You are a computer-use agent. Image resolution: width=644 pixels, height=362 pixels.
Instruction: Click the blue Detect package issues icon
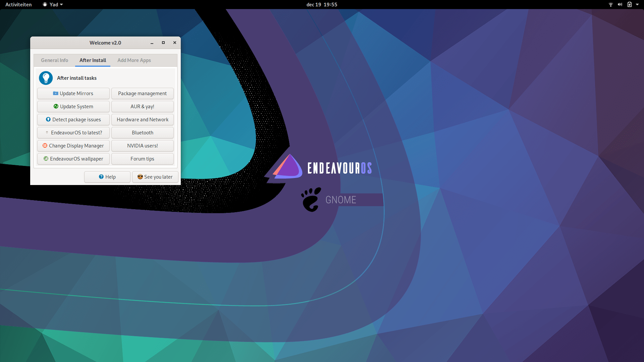48,120
